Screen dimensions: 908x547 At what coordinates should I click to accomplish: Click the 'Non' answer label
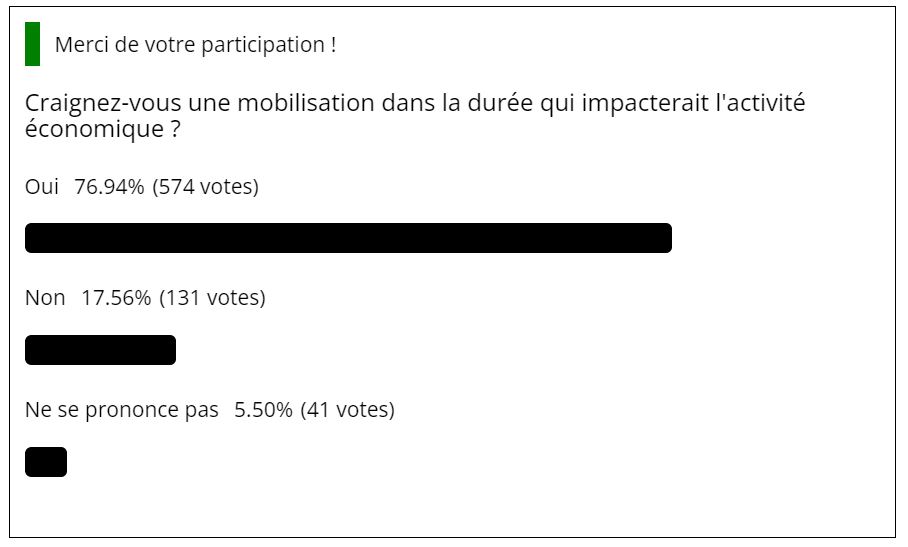(45, 298)
